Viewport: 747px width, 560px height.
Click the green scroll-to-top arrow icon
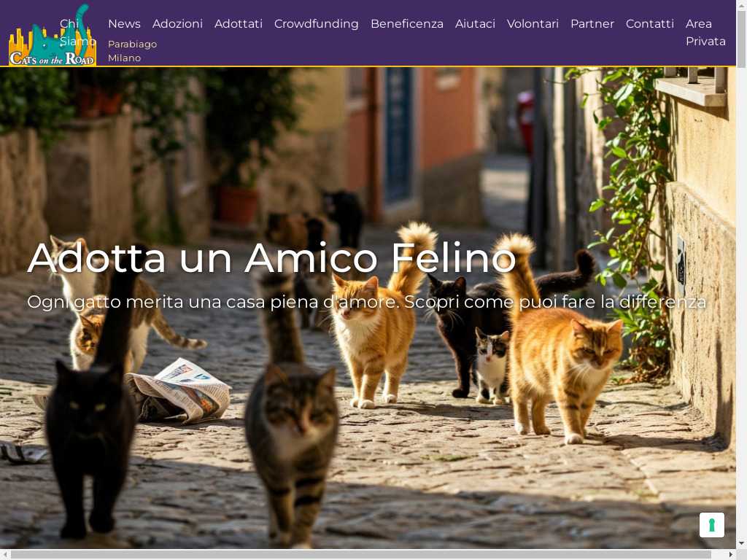point(712,525)
